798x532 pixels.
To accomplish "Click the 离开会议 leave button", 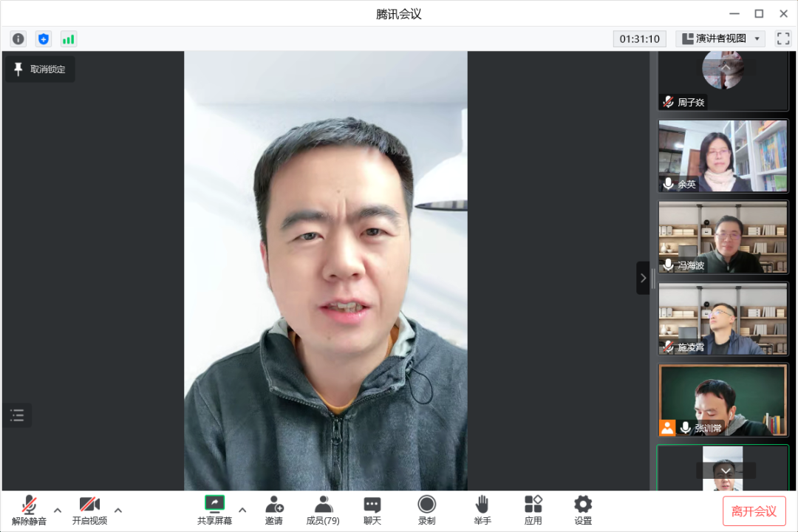I will coord(754,511).
